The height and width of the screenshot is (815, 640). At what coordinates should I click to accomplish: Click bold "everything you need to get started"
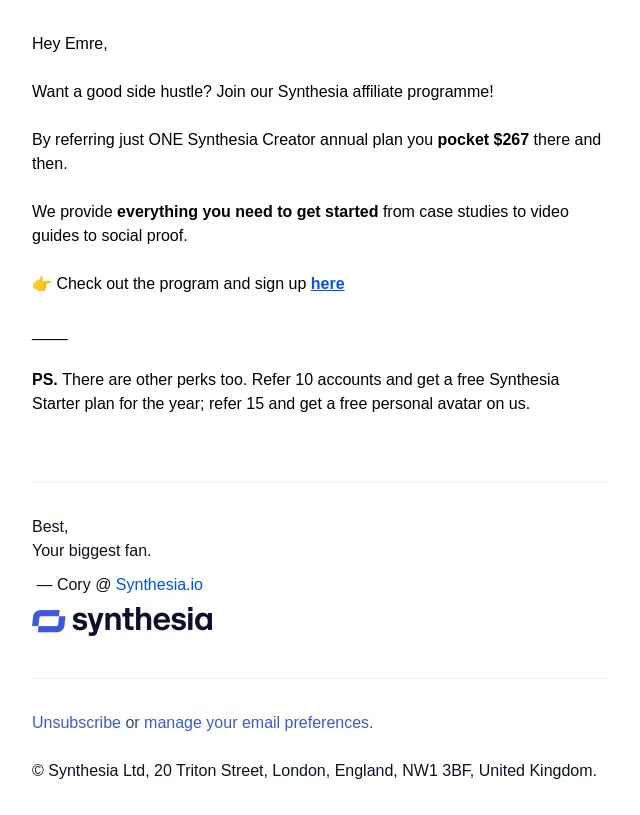(247, 212)
